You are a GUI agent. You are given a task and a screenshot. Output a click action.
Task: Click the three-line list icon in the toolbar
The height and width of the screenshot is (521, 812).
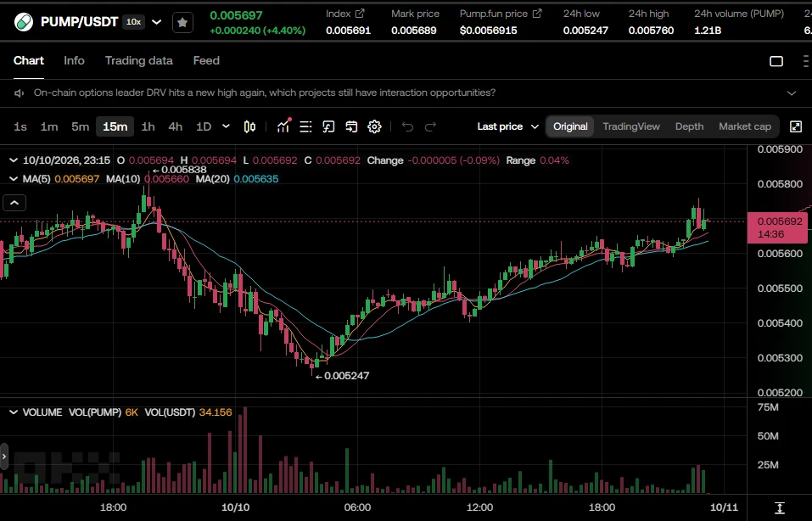click(x=305, y=126)
